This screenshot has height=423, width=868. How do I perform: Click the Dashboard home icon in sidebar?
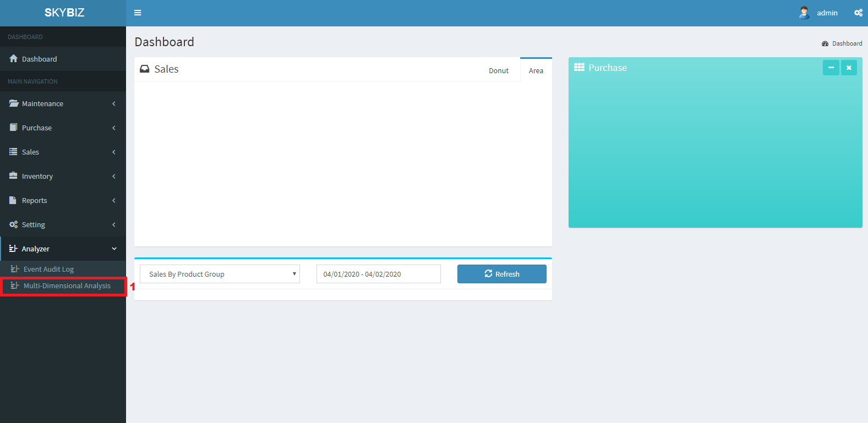coord(14,59)
